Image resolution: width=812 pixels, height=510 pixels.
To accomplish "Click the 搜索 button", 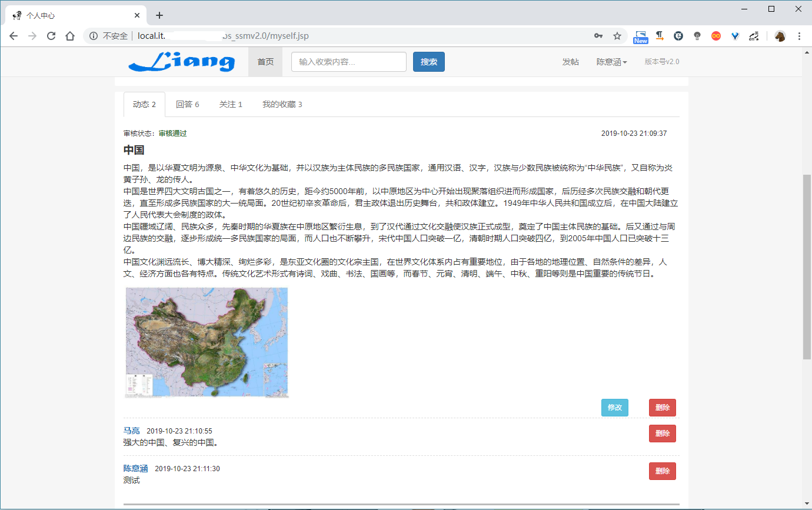I will 429,62.
